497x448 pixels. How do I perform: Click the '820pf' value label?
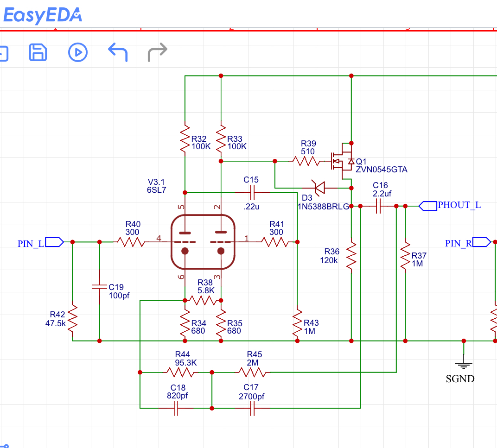[178, 395]
